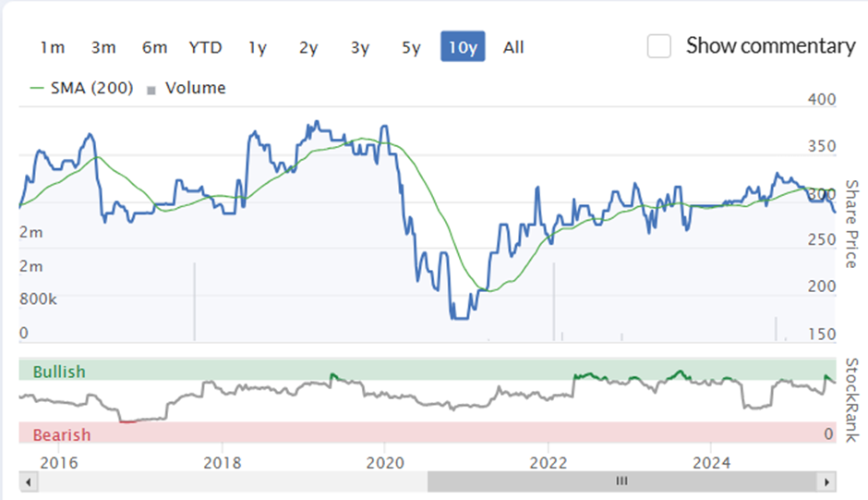Click the 400 price axis label
The image size is (868, 500).
click(x=822, y=100)
